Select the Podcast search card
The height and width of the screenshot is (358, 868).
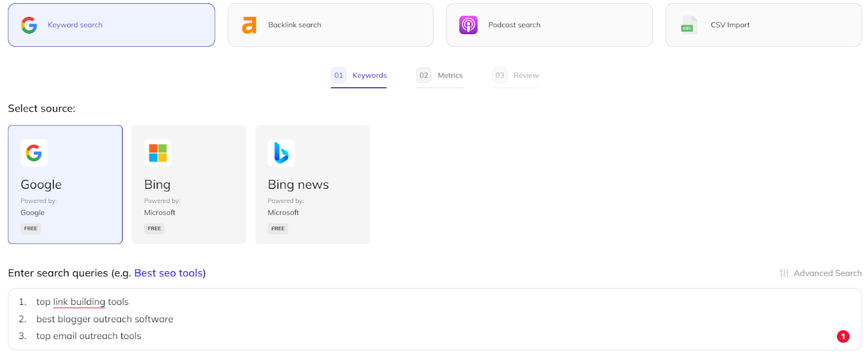click(x=549, y=25)
